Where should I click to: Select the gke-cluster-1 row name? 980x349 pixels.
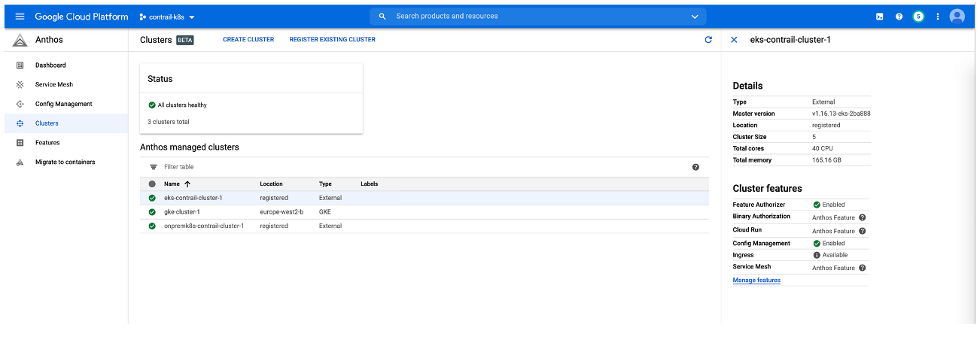[x=181, y=212]
